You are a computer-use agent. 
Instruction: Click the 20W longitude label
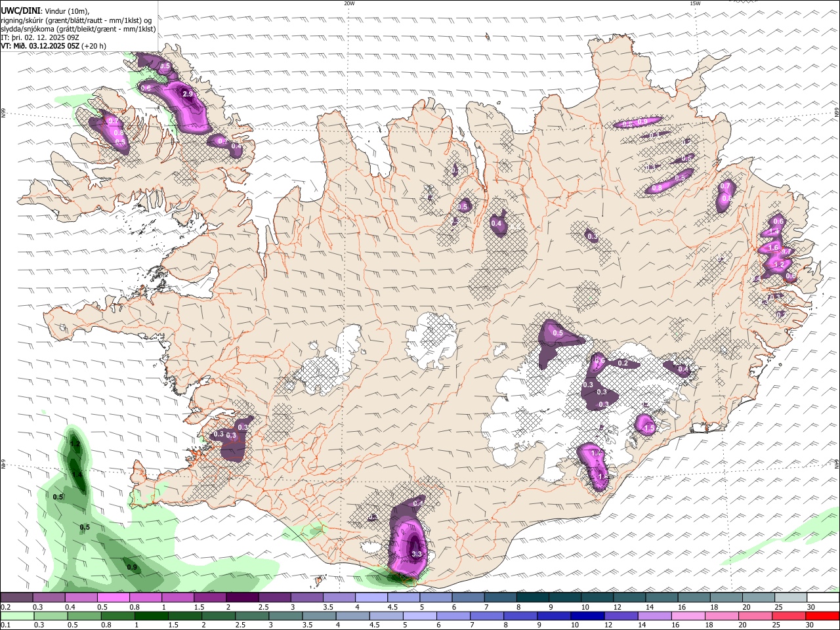tap(349, 3)
